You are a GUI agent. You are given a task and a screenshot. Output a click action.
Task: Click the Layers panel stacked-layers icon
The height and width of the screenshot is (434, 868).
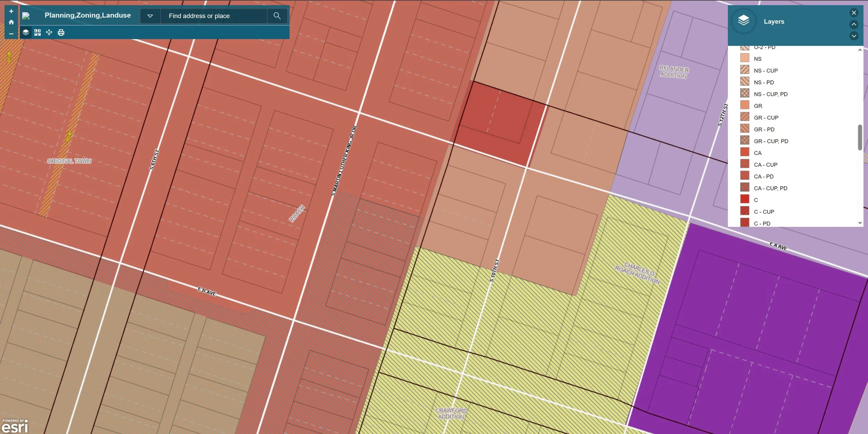coord(743,20)
